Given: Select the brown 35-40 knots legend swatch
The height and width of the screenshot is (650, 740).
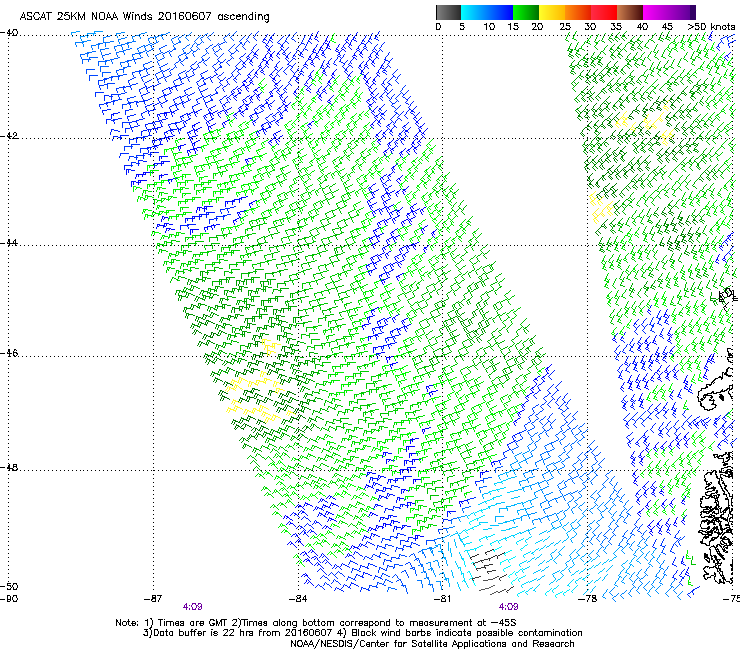Looking at the screenshot, I should click(630, 12).
